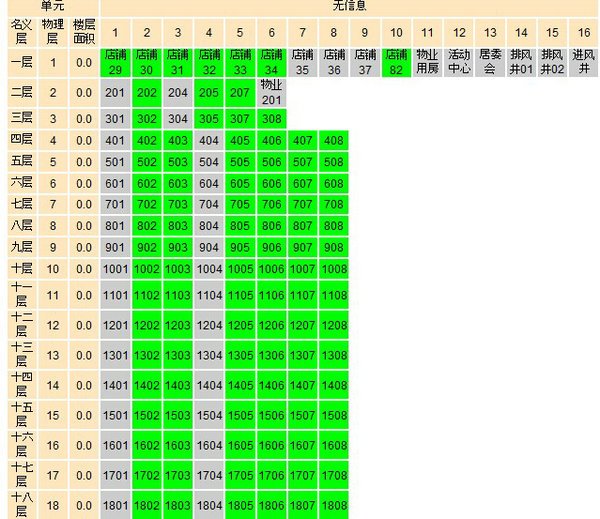Select unit 1005
Image resolution: width=600 pixels, height=519 pixels.
(240, 269)
